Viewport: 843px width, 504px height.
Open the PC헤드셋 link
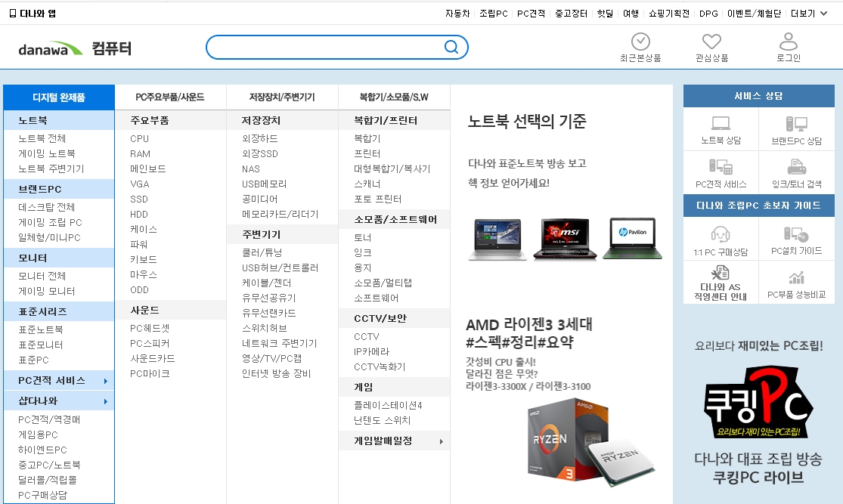pyautogui.click(x=150, y=328)
